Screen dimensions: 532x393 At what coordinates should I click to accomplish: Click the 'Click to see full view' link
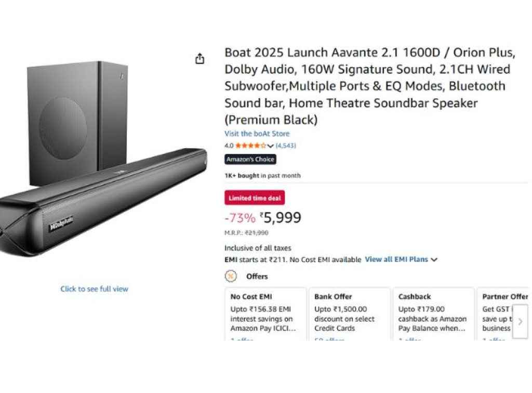click(94, 289)
